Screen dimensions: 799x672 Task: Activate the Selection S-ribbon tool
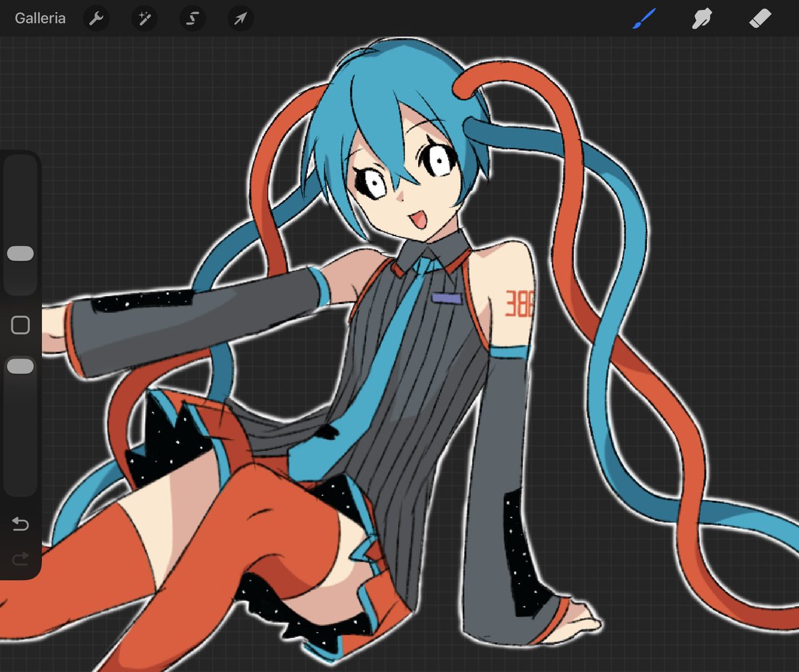tap(192, 18)
